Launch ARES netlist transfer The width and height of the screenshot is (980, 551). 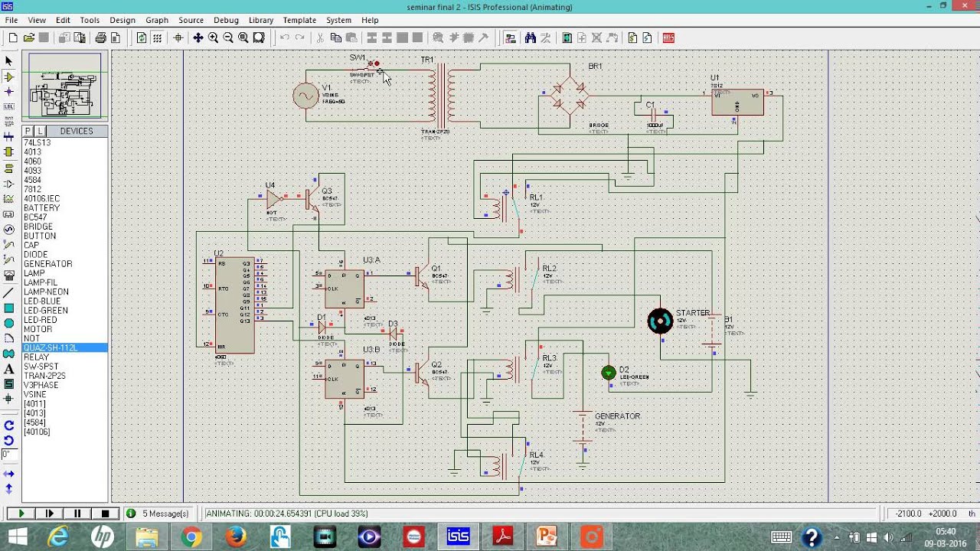click(668, 37)
